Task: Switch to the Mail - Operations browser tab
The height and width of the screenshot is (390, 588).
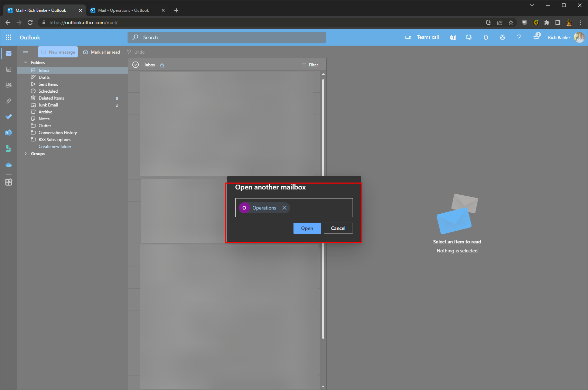Action: (x=123, y=10)
